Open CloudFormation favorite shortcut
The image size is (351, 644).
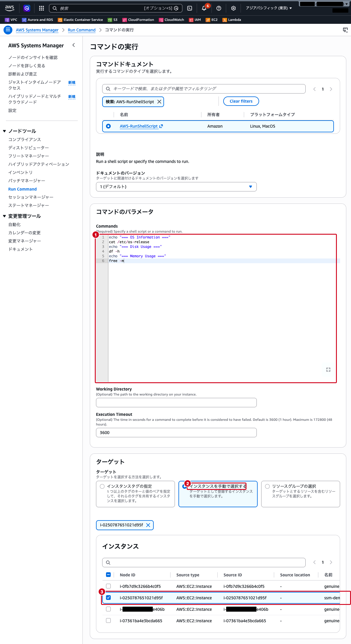138,20
